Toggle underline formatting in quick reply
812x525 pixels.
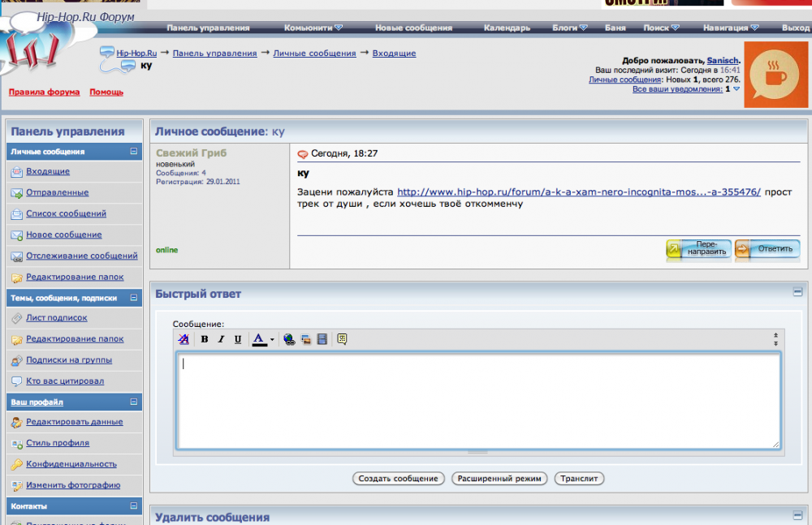click(x=238, y=339)
